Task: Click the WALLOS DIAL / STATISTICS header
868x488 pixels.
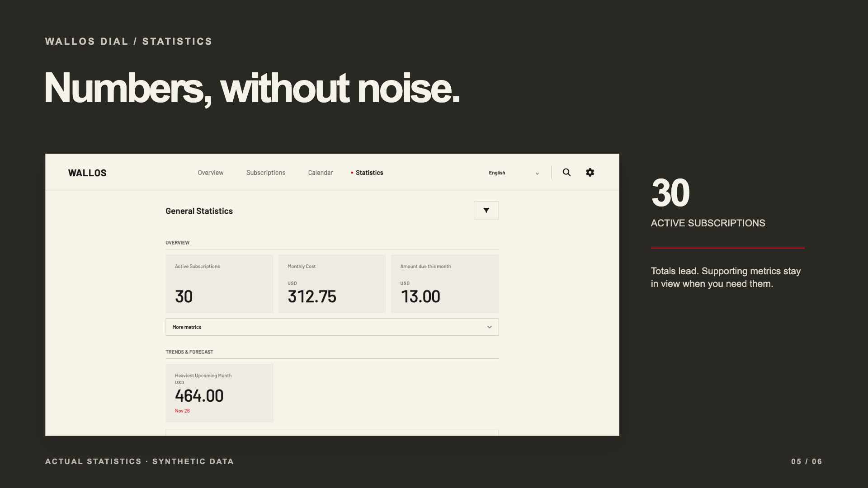Action: point(129,41)
